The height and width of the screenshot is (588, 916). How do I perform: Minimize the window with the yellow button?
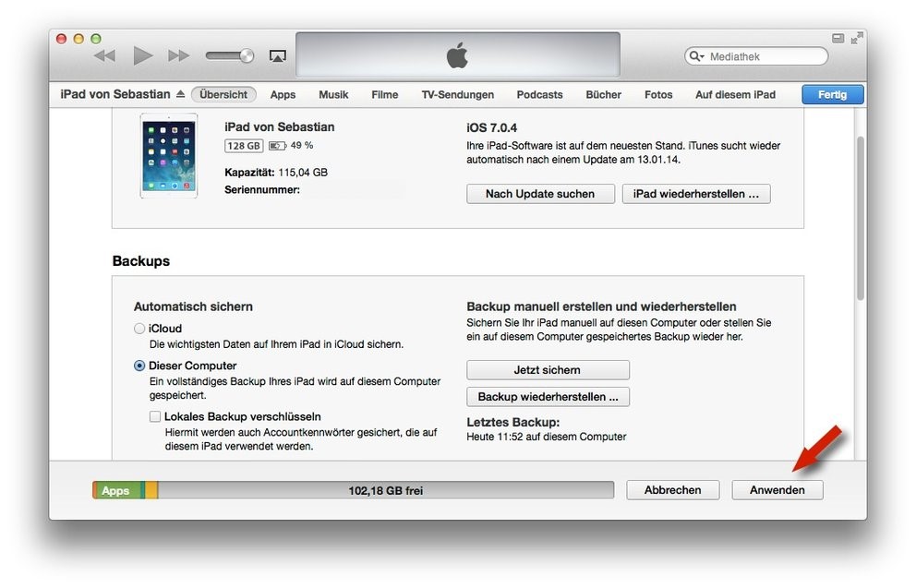[78, 39]
